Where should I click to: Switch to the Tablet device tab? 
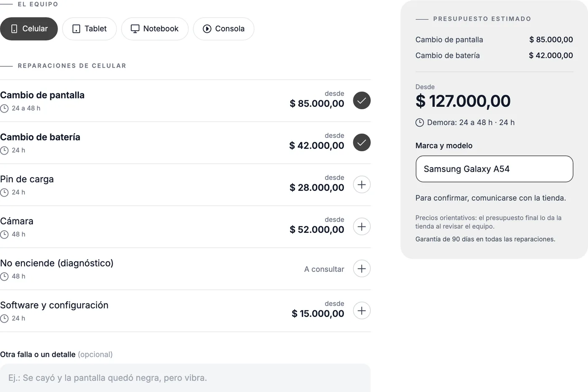tap(89, 29)
